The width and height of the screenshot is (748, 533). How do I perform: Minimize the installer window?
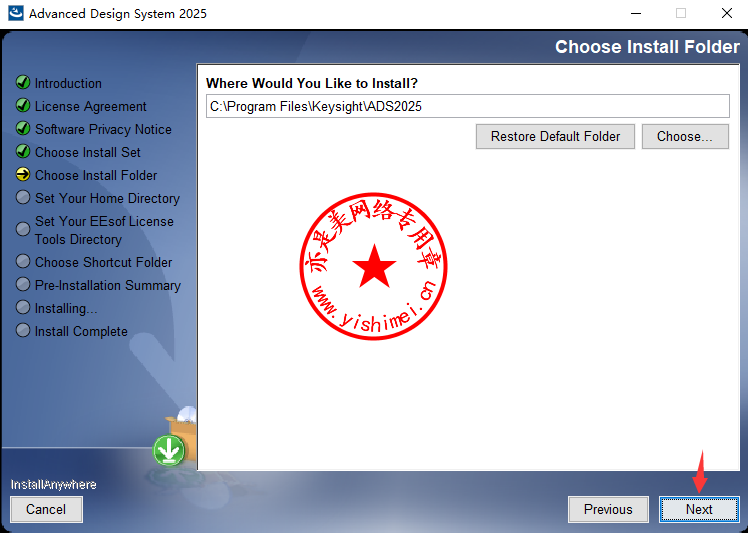(x=635, y=13)
